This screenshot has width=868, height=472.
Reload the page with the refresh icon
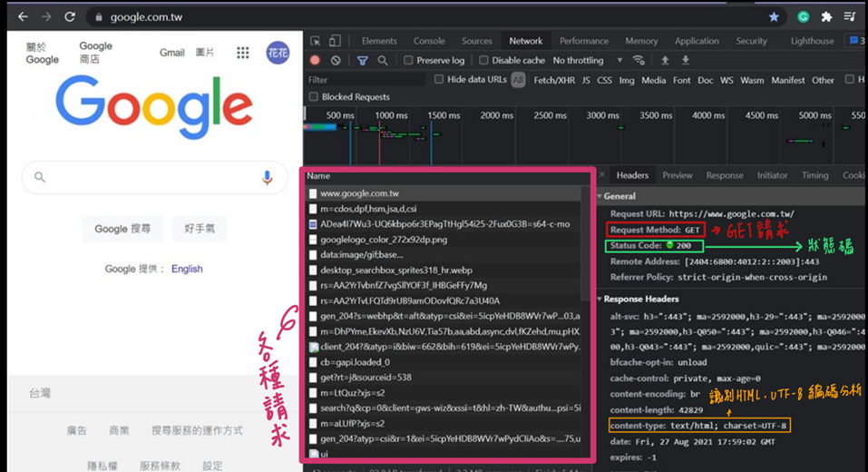(x=70, y=17)
